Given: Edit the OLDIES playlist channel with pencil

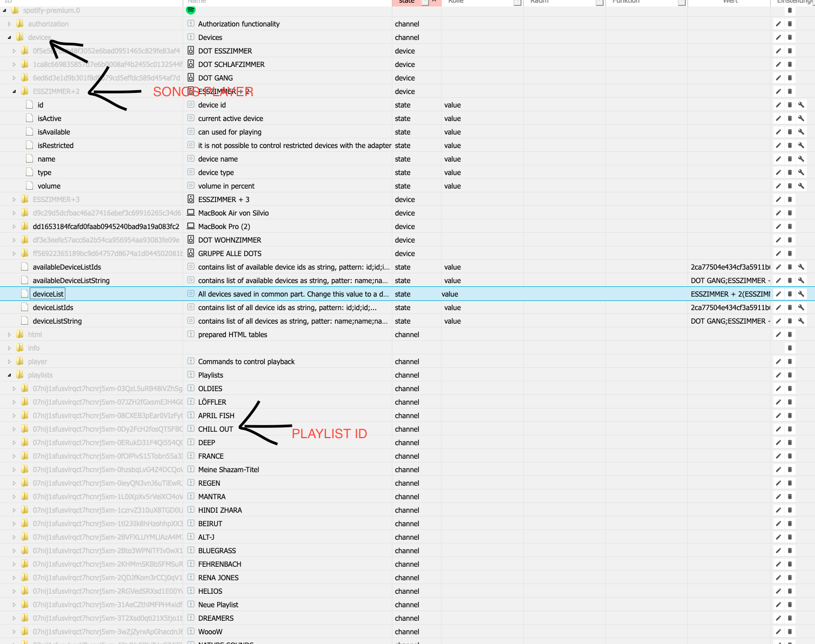Looking at the screenshot, I should (x=778, y=388).
